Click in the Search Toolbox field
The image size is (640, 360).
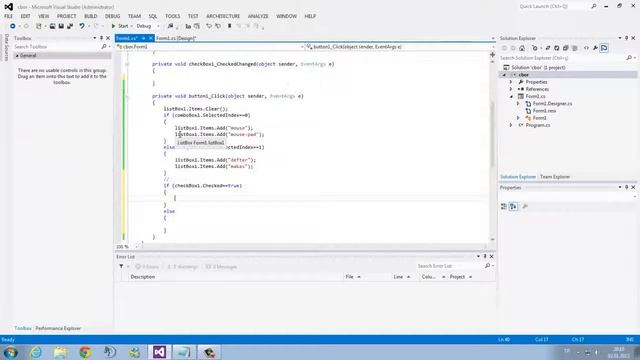click(58, 47)
